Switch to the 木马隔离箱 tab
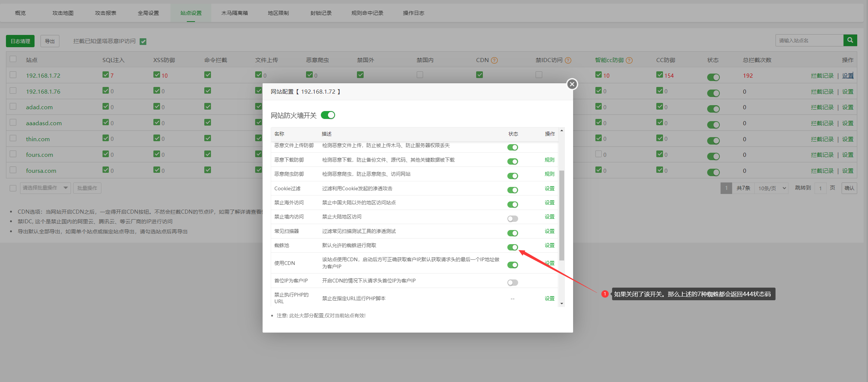The width and height of the screenshot is (868, 382). [235, 13]
